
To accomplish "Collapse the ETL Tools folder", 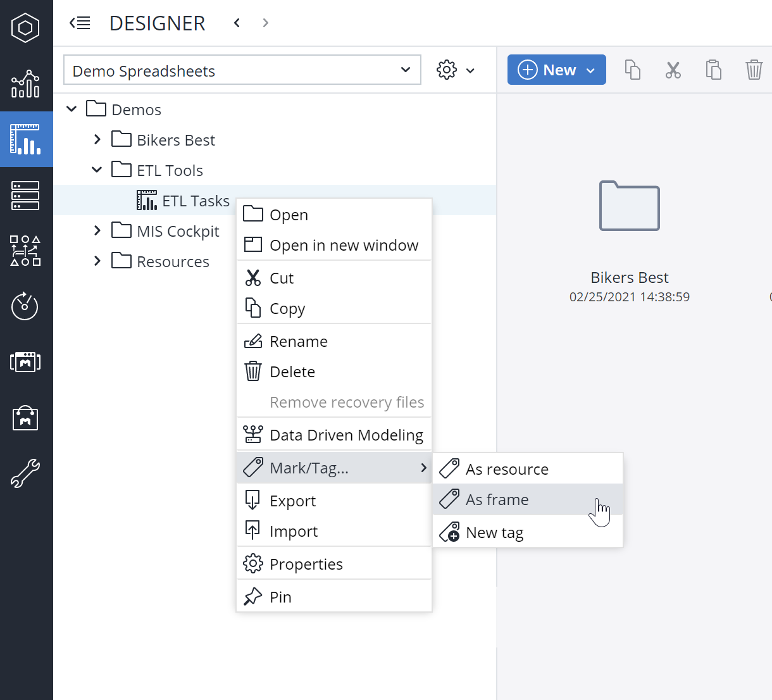I will point(97,170).
